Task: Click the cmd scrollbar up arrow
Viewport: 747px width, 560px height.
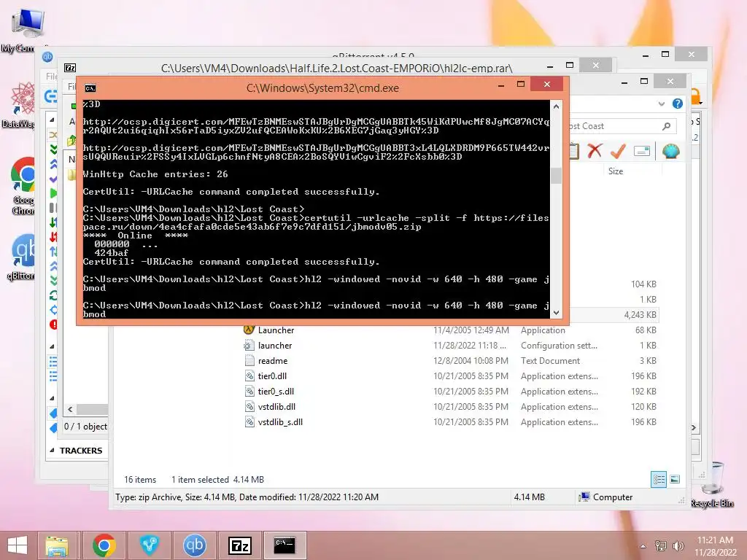Action: point(556,106)
